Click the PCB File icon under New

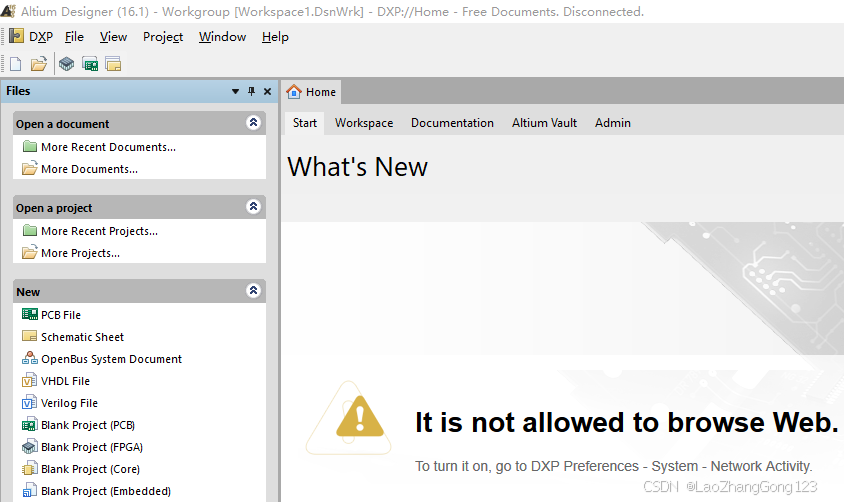tap(30, 314)
